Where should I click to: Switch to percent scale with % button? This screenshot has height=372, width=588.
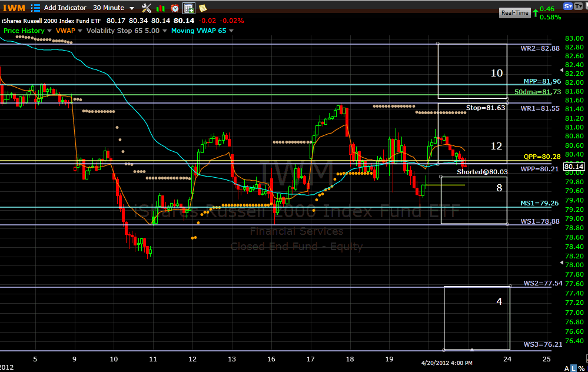582,368
